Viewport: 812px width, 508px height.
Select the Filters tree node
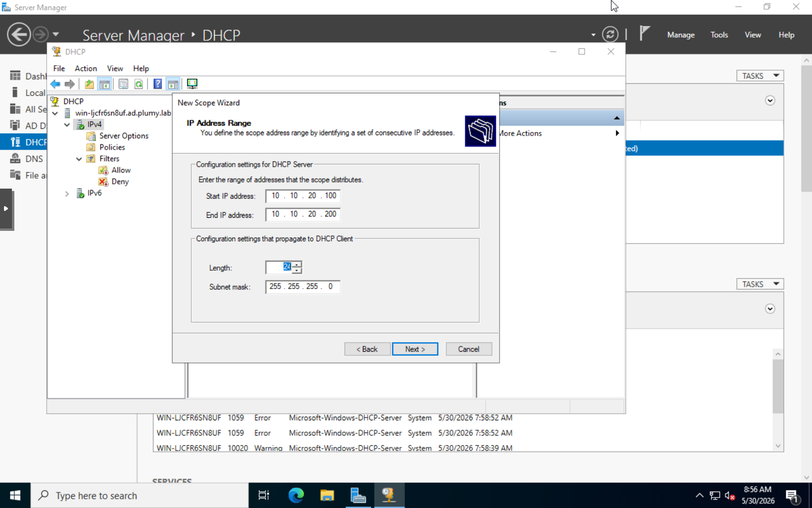(109, 159)
